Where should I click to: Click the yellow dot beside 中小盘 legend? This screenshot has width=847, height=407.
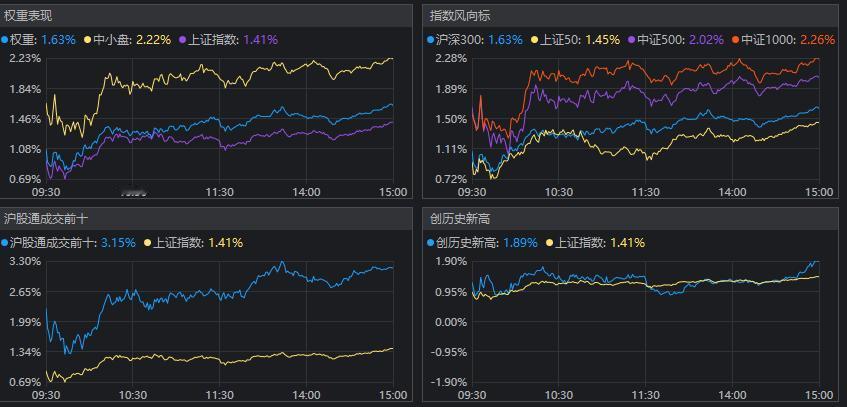88,41
